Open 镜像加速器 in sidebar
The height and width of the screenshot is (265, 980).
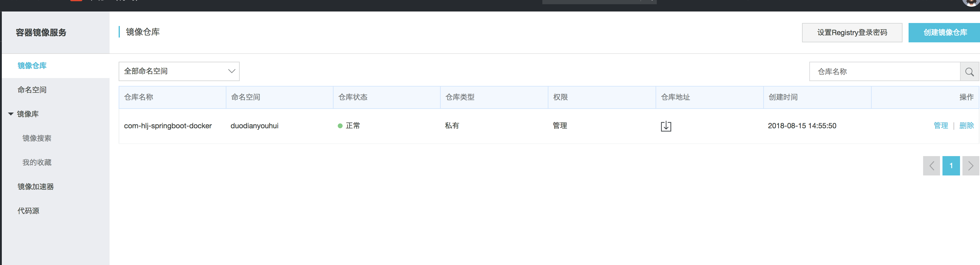pyautogui.click(x=36, y=187)
